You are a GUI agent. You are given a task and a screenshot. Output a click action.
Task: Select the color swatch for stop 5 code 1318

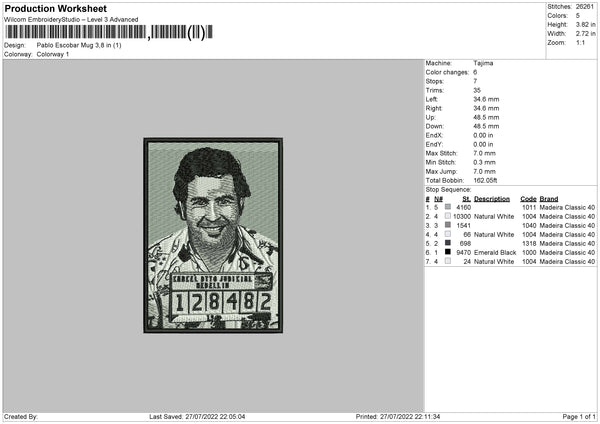pos(448,243)
